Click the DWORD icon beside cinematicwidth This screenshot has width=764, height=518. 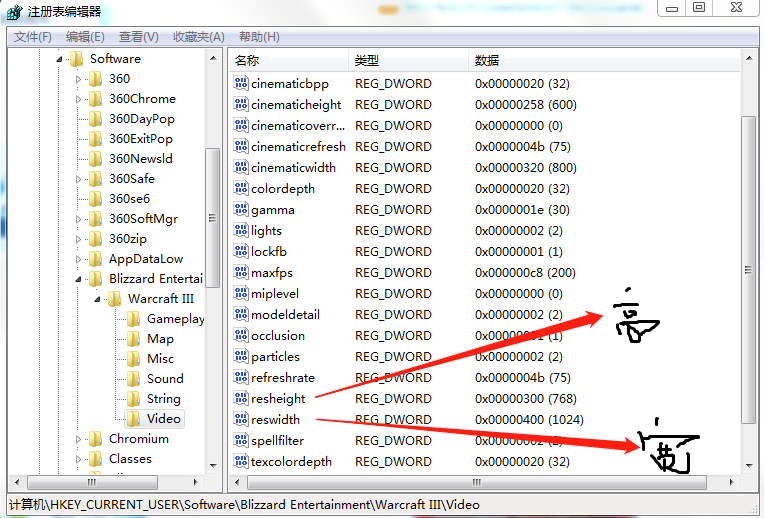(x=241, y=167)
